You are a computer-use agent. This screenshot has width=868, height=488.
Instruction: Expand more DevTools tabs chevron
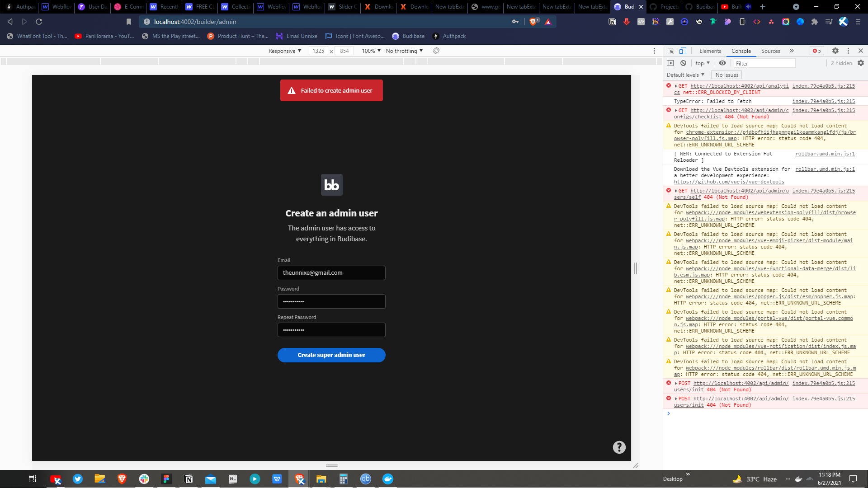click(x=792, y=51)
